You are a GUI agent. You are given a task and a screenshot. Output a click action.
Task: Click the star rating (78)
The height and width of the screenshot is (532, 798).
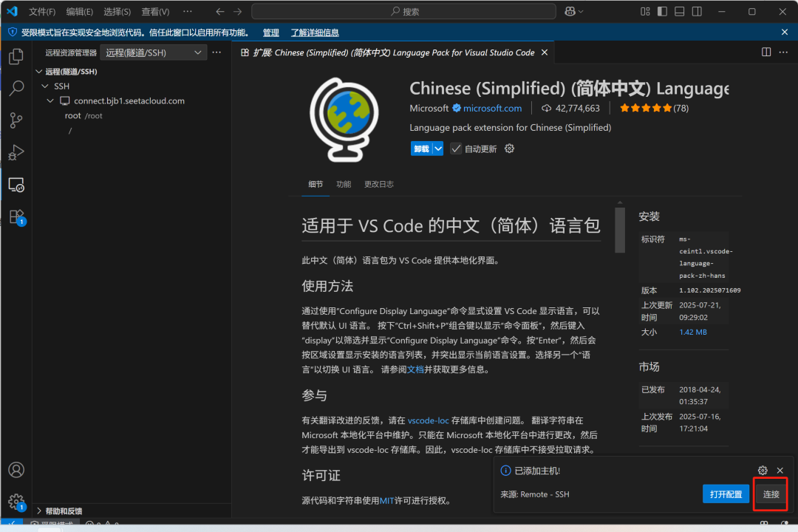(654, 108)
